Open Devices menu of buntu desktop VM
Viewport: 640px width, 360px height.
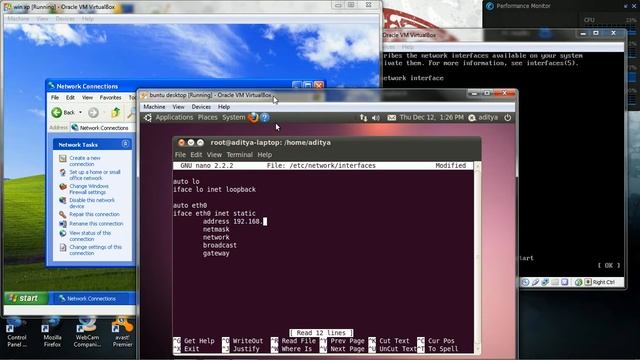coord(201,107)
